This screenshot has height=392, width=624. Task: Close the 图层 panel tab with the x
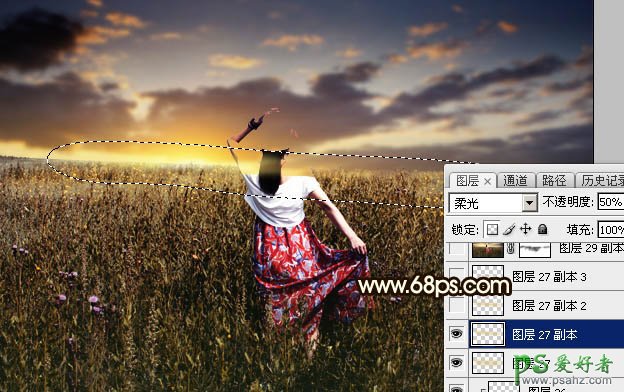[x=488, y=181]
